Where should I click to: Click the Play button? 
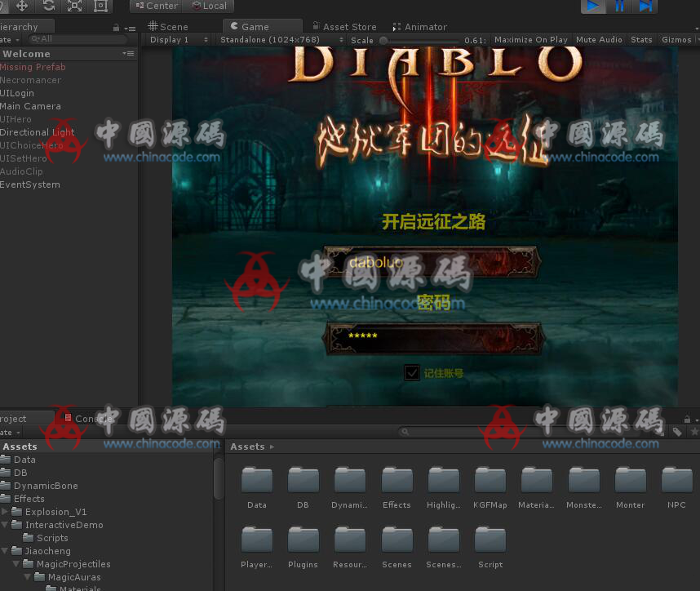pyautogui.click(x=593, y=6)
